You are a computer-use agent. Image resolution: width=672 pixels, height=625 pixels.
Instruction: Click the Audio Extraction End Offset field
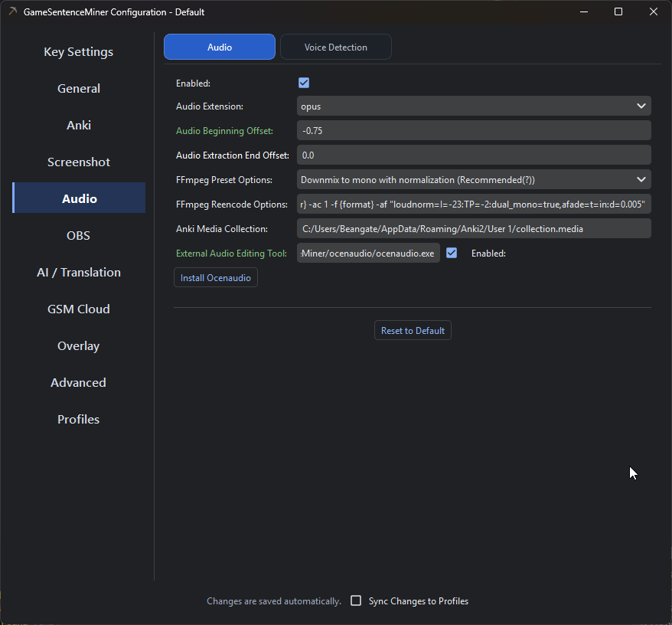click(x=474, y=155)
